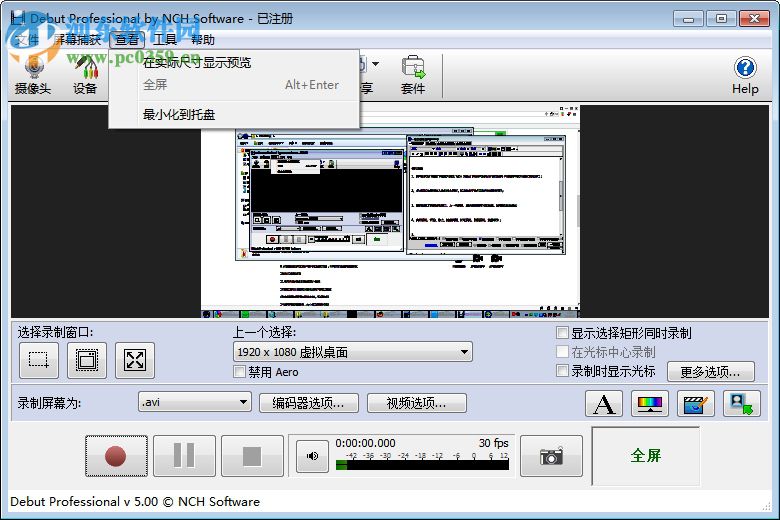Click the screen preview thumbnail
The image size is (780, 520).
[390, 211]
